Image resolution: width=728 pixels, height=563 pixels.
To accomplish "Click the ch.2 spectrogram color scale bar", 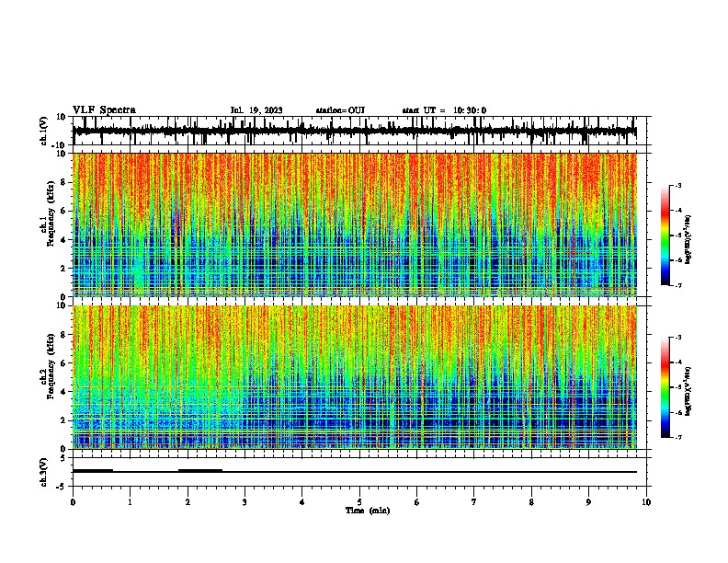I will [x=665, y=387].
